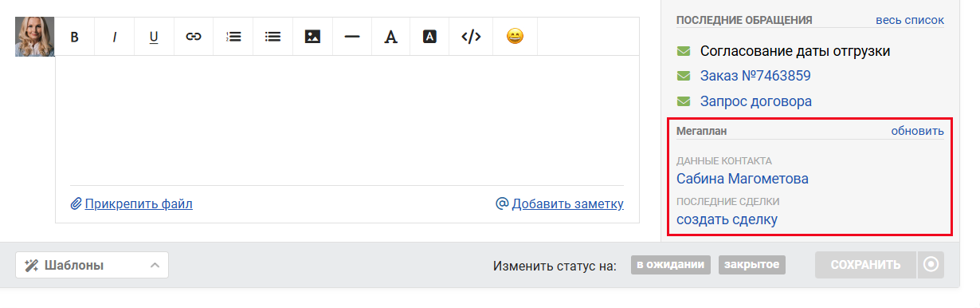Click Добавить заметку link

[x=560, y=203]
